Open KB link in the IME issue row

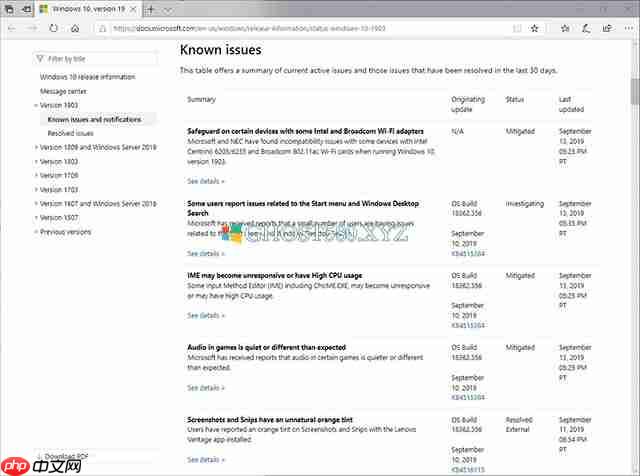coord(468,325)
